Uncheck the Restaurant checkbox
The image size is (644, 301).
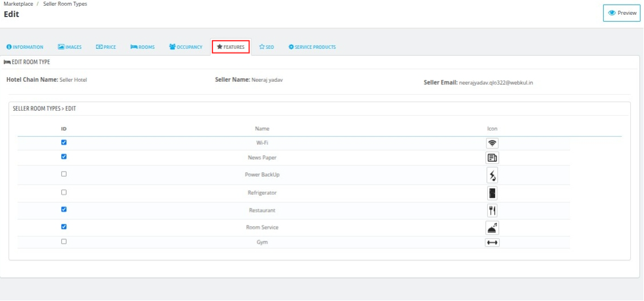point(64,209)
